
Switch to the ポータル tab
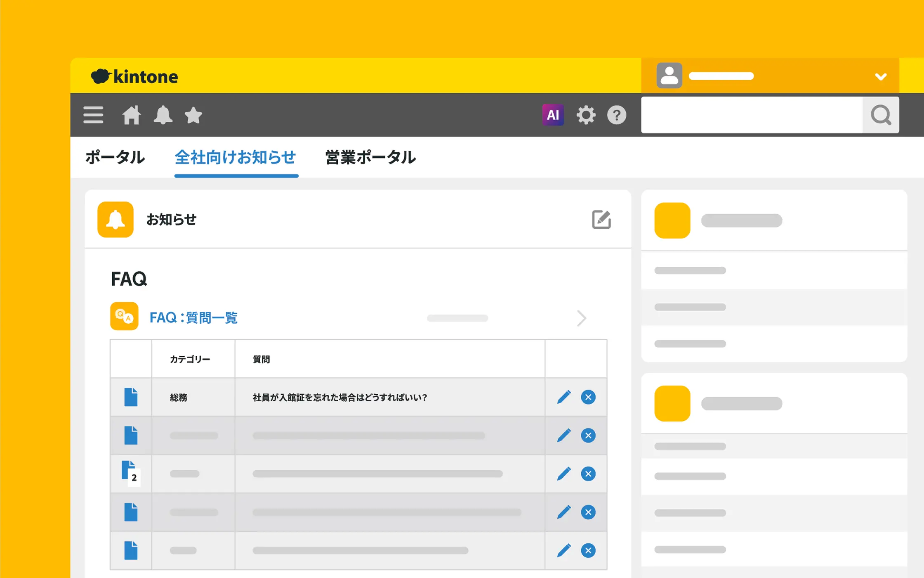click(115, 157)
